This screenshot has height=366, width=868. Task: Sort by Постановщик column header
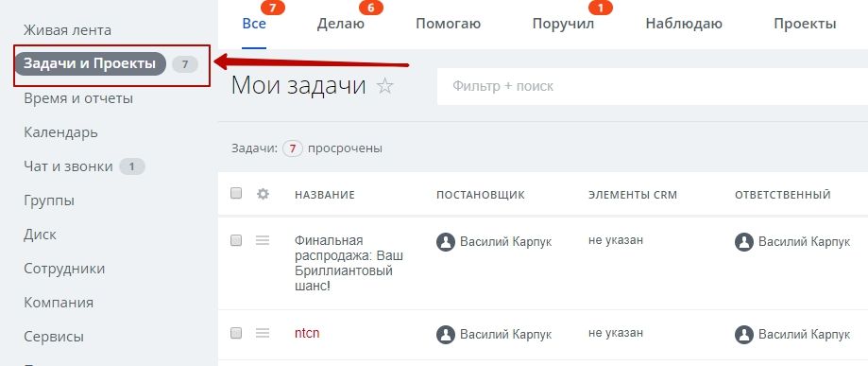[x=481, y=195]
